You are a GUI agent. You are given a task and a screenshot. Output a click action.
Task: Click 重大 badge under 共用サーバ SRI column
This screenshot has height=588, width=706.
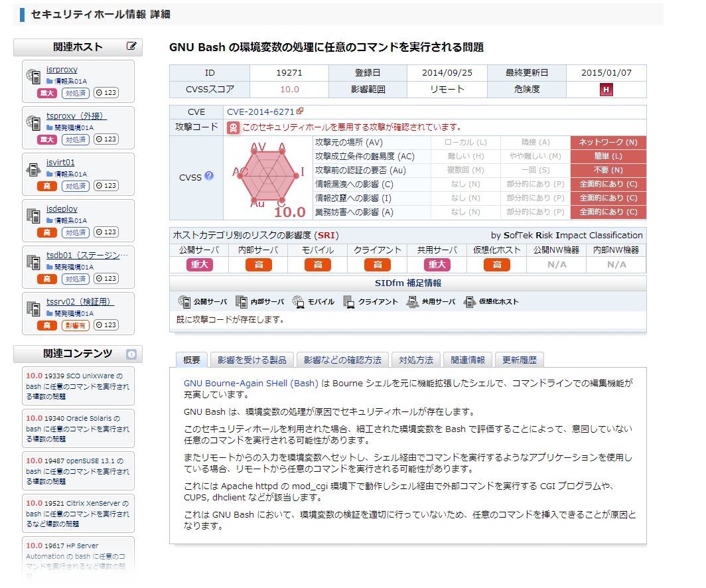[x=437, y=265]
